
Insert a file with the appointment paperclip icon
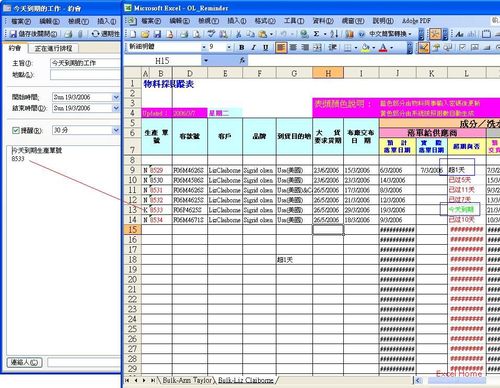80,34
